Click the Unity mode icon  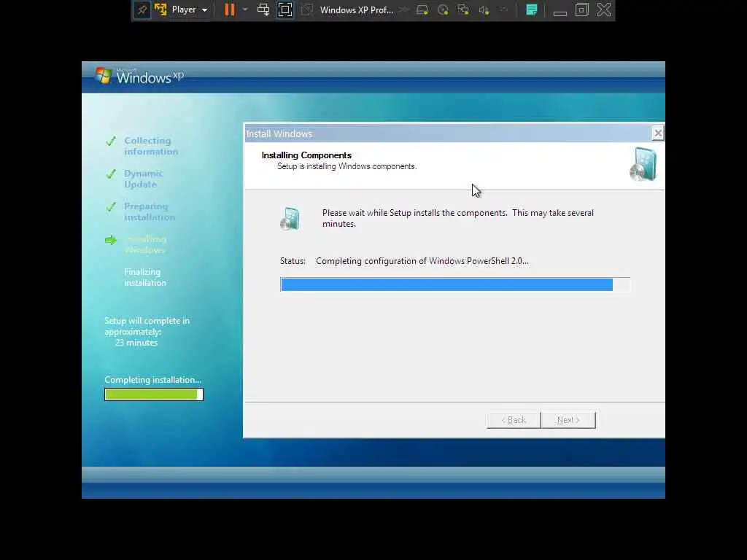tap(307, 9)
